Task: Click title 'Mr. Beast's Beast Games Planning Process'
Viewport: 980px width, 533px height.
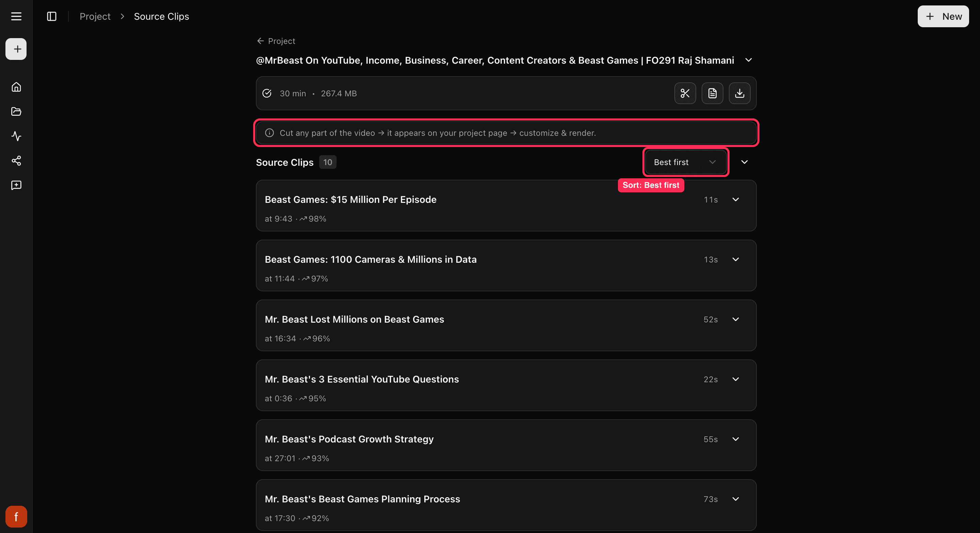Action: pos(362,499)
